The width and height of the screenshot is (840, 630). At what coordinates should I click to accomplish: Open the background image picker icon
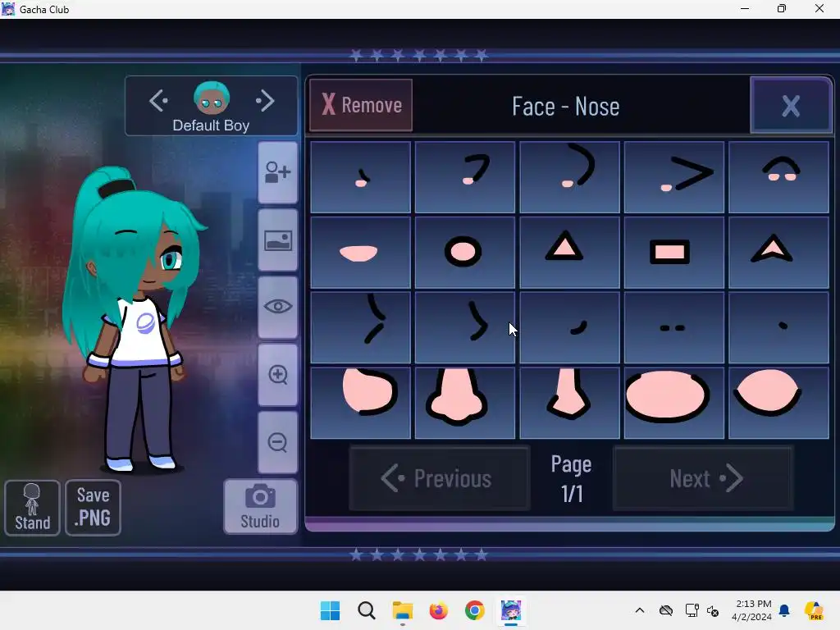coord(277,240)
